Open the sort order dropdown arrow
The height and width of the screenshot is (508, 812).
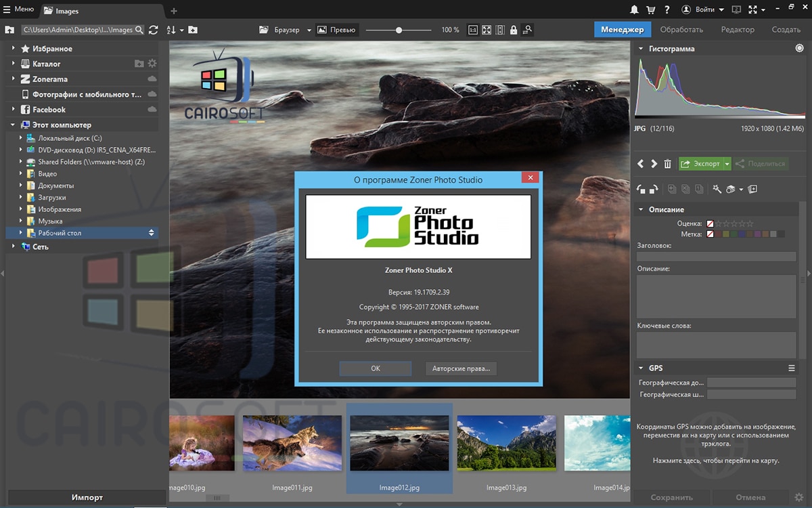[x=182, y=30]
